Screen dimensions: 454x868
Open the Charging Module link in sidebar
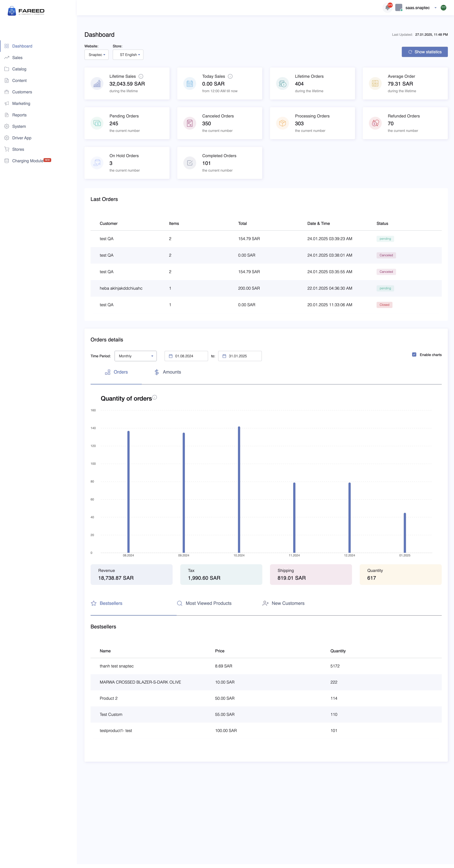coord(28,161)
